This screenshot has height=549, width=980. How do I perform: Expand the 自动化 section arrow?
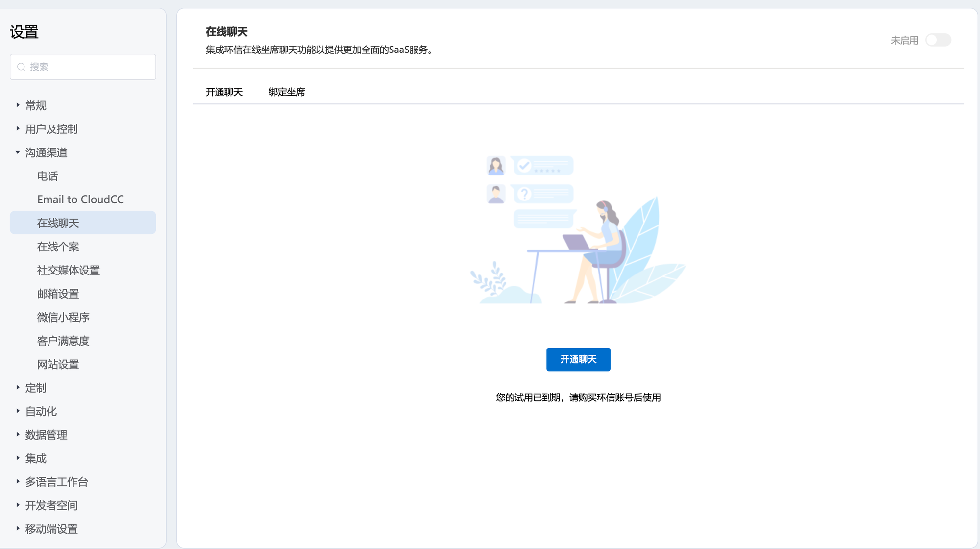click(x=18, y=411)
